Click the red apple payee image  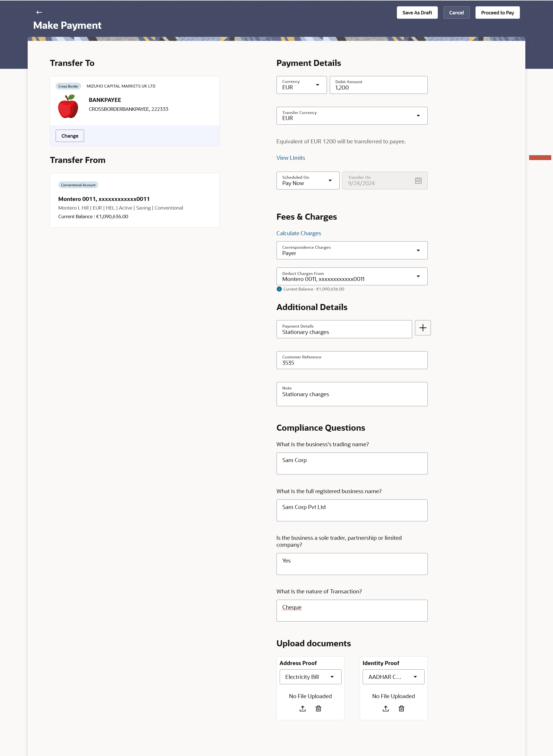tap(68, 106)
